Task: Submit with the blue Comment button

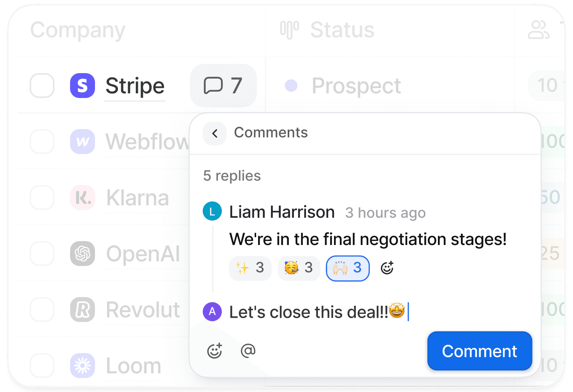Action: point(480,351)
